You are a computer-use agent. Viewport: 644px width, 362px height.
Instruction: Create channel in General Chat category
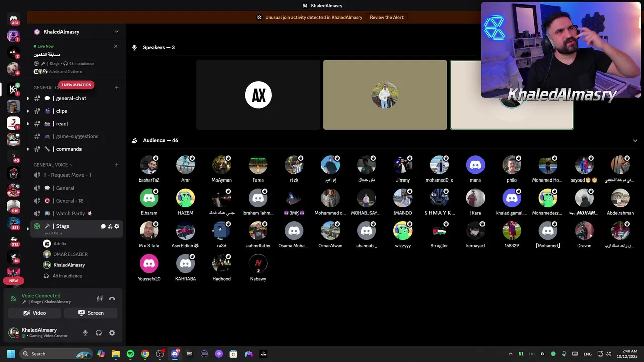pos(117,88)
